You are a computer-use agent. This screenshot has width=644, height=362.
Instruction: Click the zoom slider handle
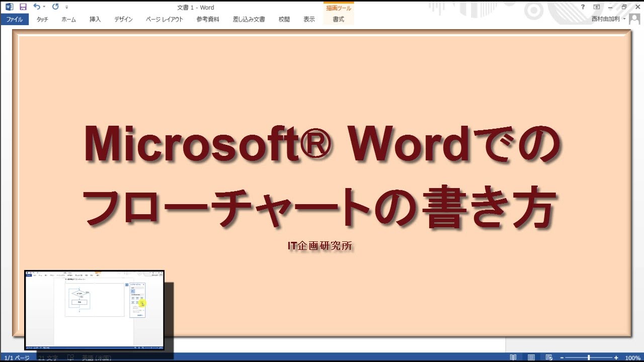tap(589, 357)
